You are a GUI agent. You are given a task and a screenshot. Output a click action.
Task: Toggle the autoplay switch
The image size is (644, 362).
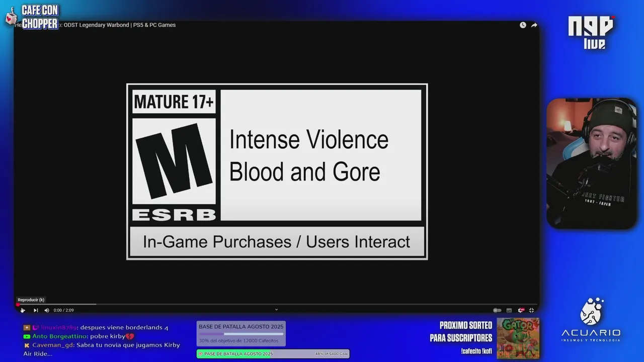tap(497, 310)
